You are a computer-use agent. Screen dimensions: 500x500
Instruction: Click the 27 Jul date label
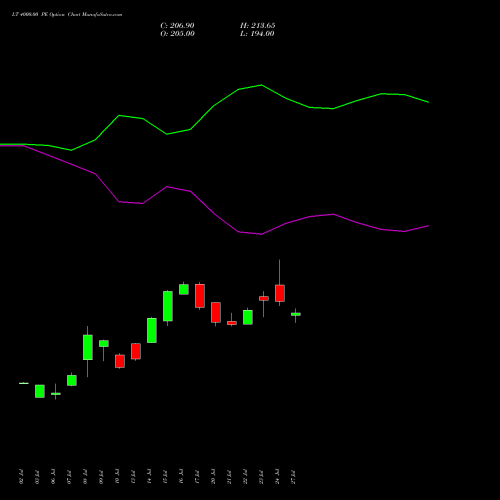point(293,477)
